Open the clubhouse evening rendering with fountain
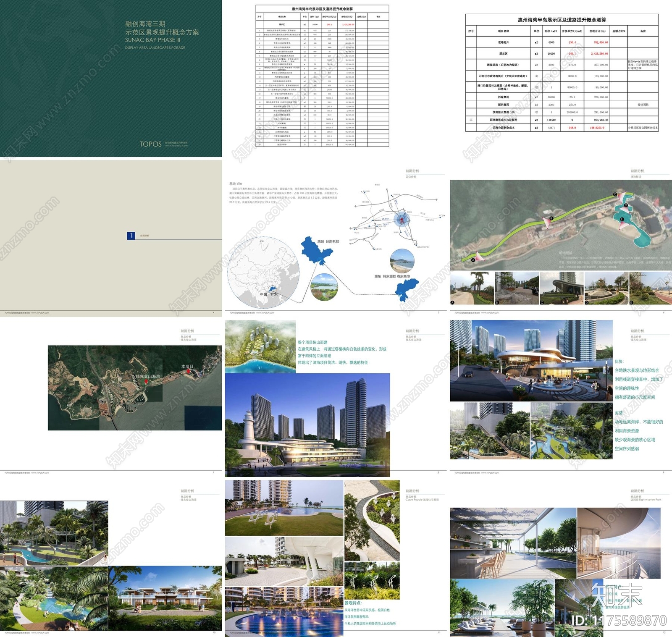Viewport: 672px width, 637px height. click(x=531, y=361)
